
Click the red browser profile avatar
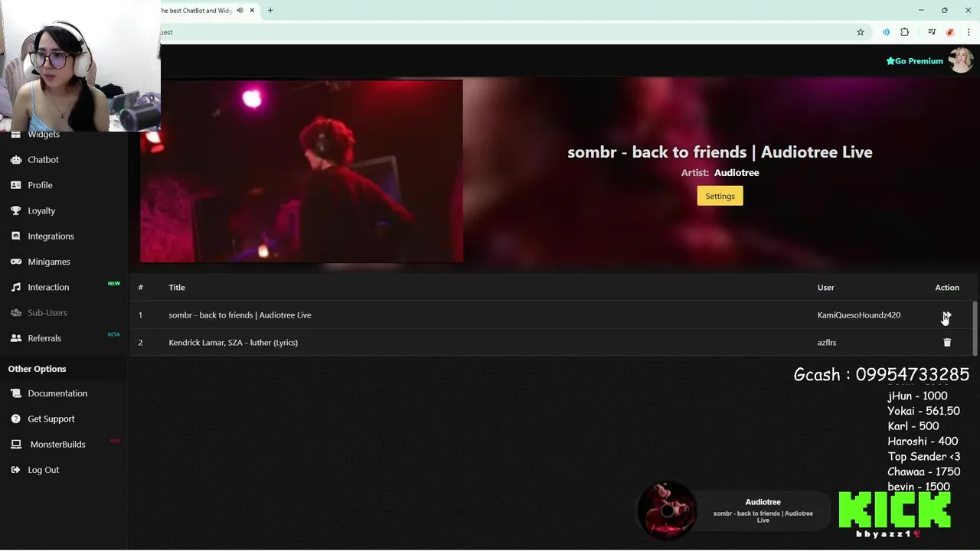click(950, 32)
